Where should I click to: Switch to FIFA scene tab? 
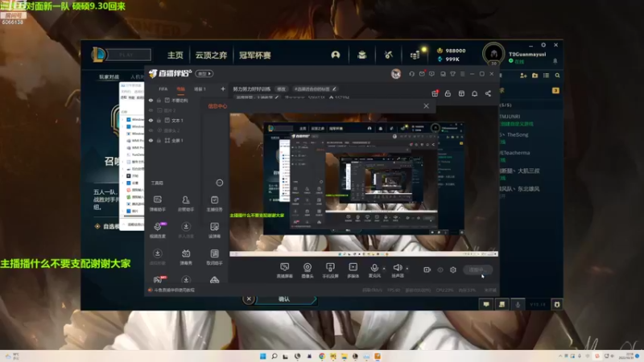tap(163, 89)
